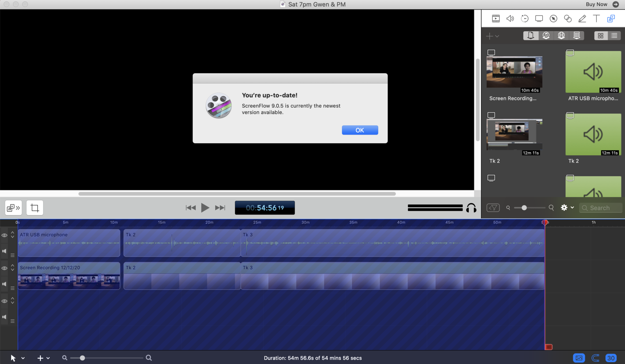Open the pointer tool dropdown arrow
This screenshot has height=364, width=625.
tap(23, 358)
